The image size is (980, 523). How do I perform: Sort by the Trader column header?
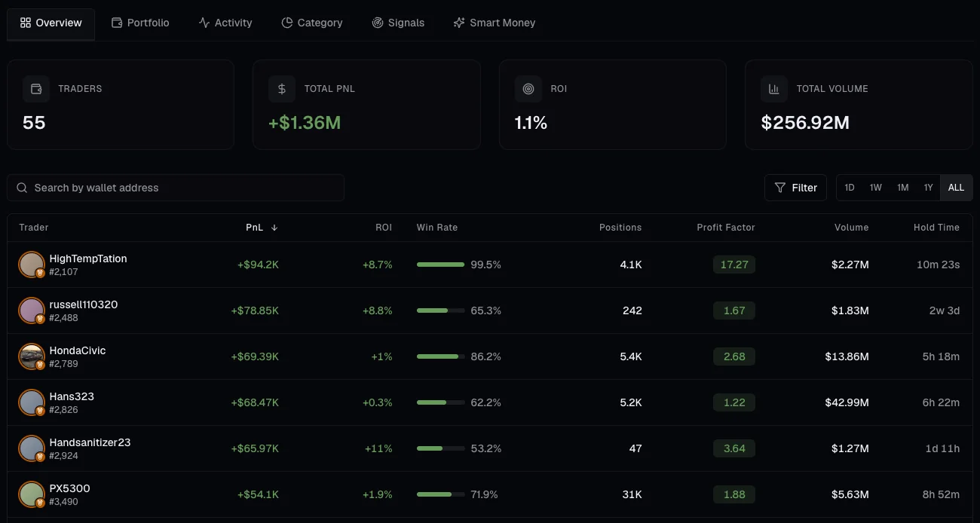(x=34, y=228)
